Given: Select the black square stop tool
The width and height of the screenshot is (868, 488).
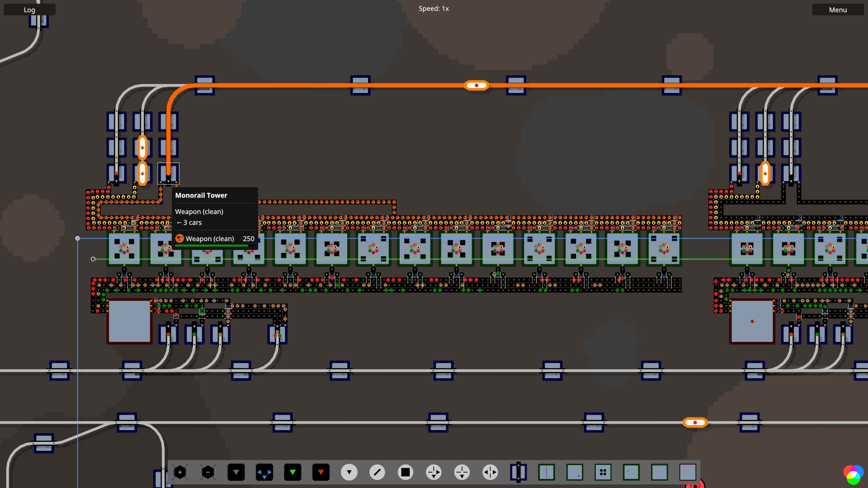Looking at the screenshot, I should [x=406, y=472].
